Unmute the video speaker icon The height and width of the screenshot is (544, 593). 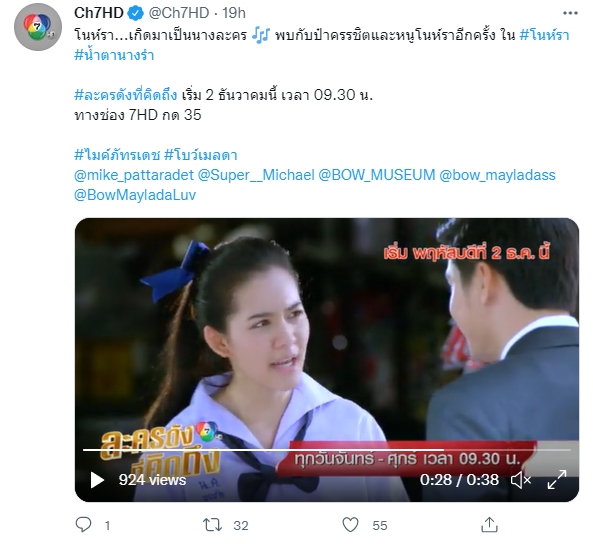(521, 480)
